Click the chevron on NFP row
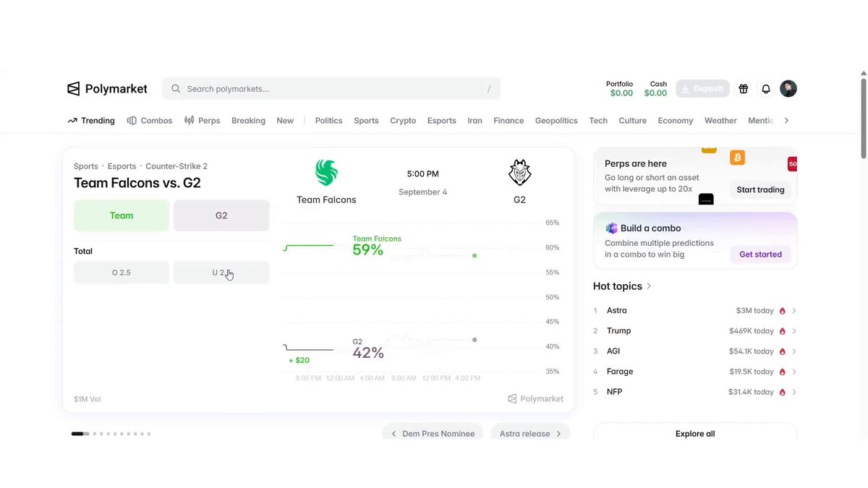868x488 pixels. (793, 392)
